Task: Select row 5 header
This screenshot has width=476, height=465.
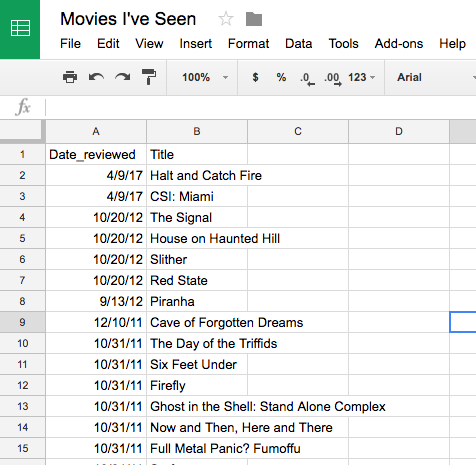Action: pyautogui.click(x=22, y=238)
